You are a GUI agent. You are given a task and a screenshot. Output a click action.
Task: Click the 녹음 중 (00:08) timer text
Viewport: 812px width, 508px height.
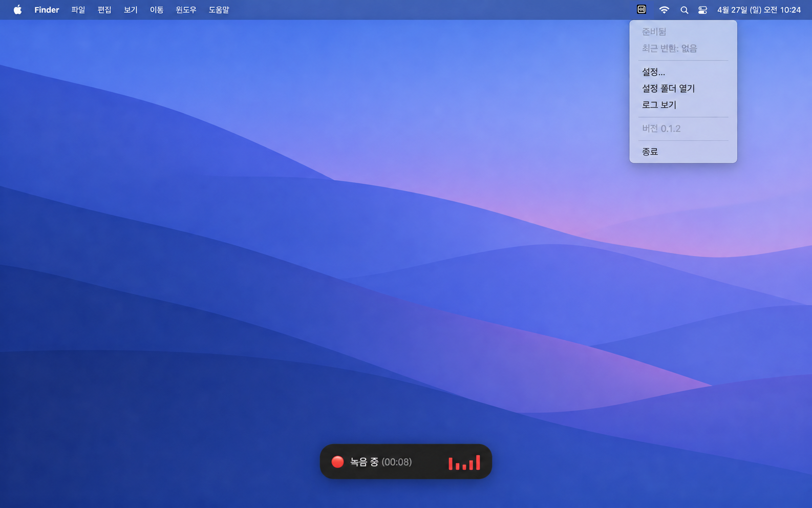[381, 462]
